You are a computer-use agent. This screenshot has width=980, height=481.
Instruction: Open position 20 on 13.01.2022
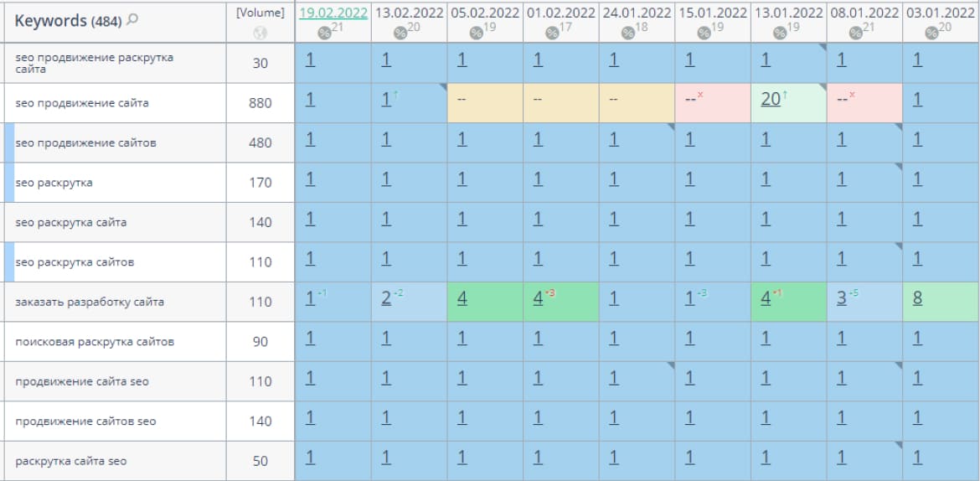770,99
